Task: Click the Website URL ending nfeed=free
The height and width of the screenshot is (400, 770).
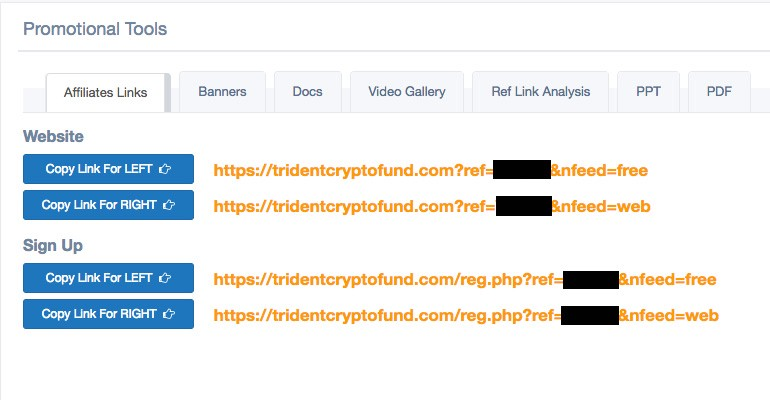Action: [x=431, y=170]
